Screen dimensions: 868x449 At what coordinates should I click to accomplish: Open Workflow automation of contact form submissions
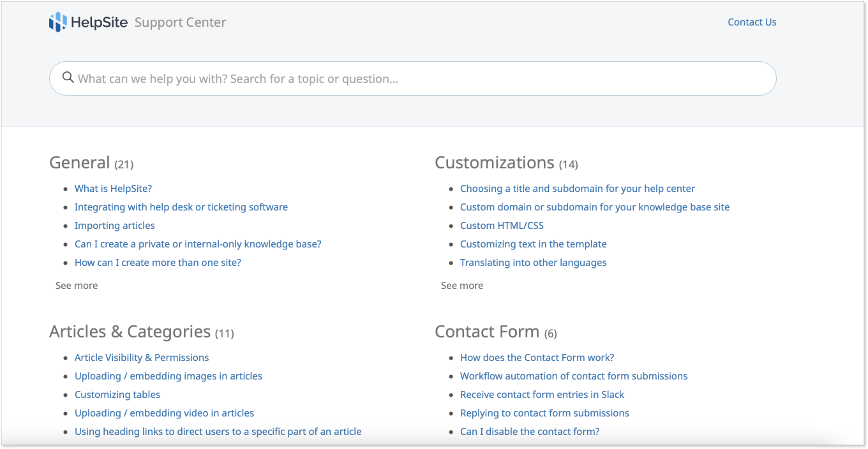point(574,376)
